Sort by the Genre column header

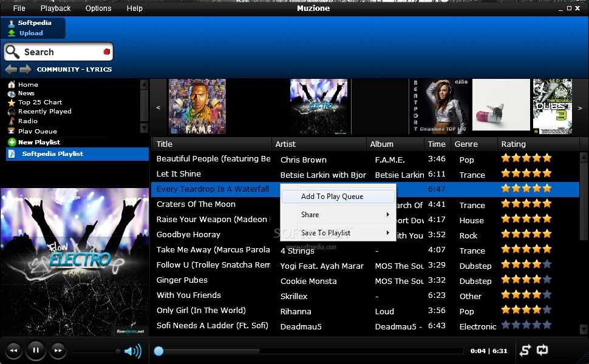coord(474,144)
